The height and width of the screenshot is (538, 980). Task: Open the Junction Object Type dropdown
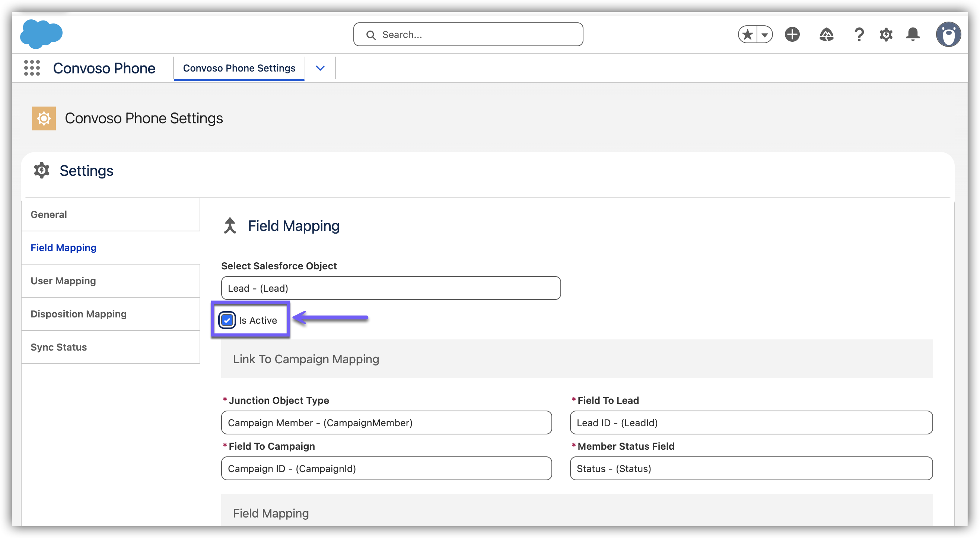coord(386,423)
